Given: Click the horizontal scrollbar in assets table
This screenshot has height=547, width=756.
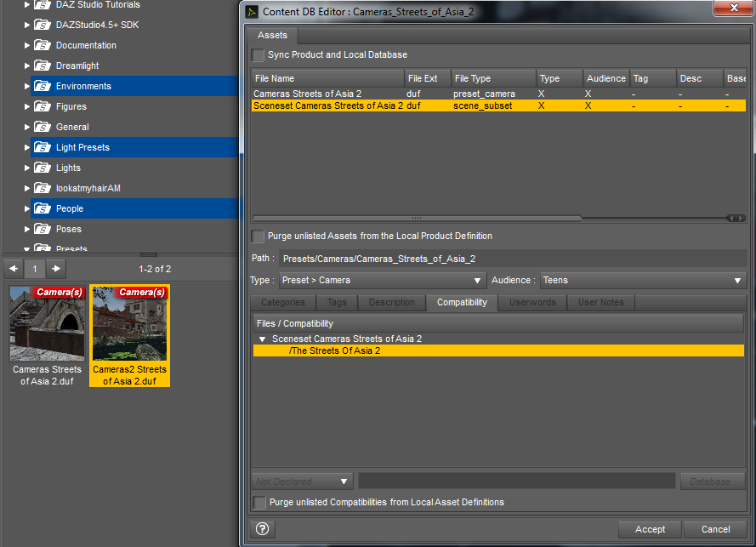Looking at the screenshot, I should click(x=417, y=218).
